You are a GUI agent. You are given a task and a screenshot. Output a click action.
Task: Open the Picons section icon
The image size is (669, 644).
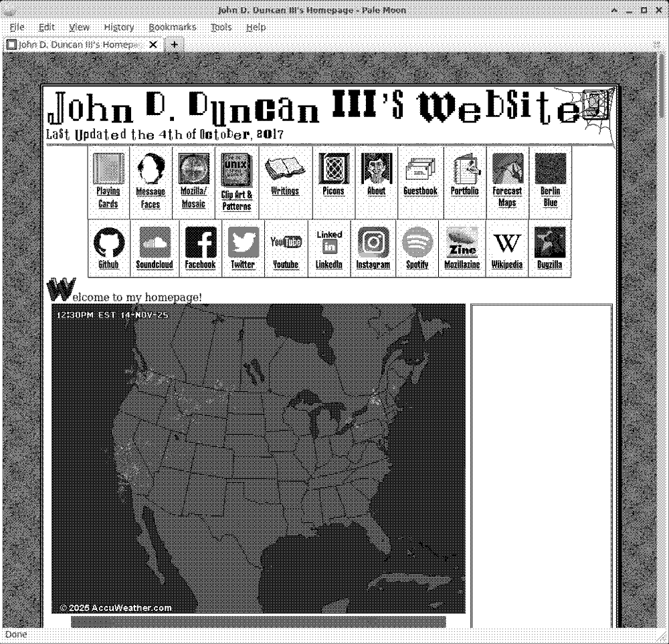(x=332, y=168)
